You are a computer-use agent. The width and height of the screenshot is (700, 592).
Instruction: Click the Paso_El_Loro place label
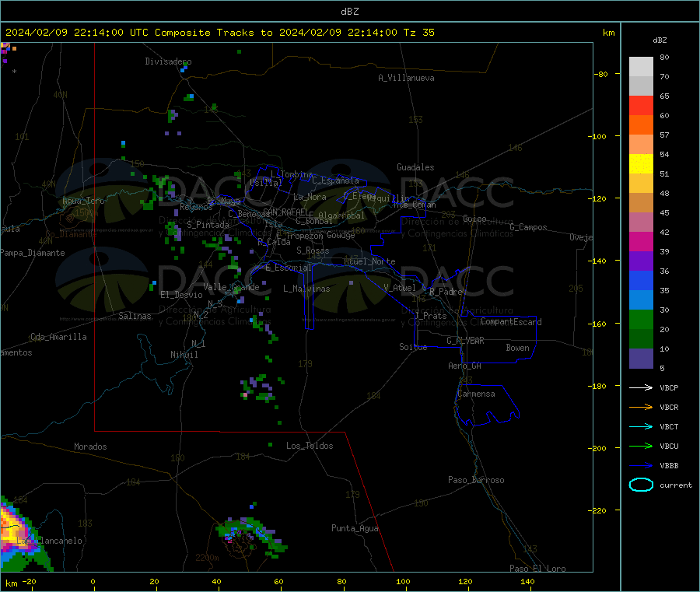coord(537,569)
